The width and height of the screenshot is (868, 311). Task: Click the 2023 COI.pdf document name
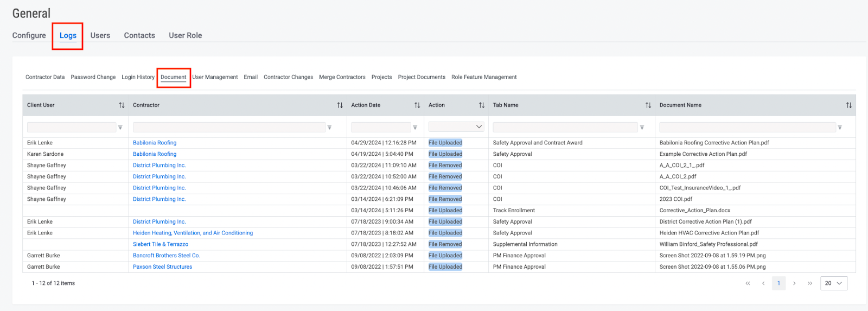[x=676, y=199]
